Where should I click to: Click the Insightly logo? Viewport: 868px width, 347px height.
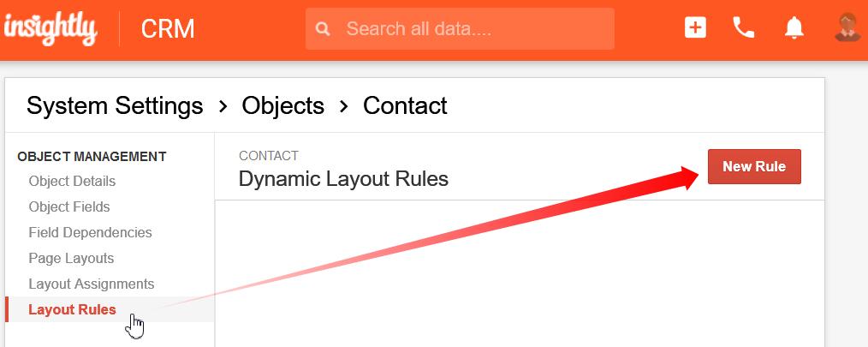[x=51, y=29]
